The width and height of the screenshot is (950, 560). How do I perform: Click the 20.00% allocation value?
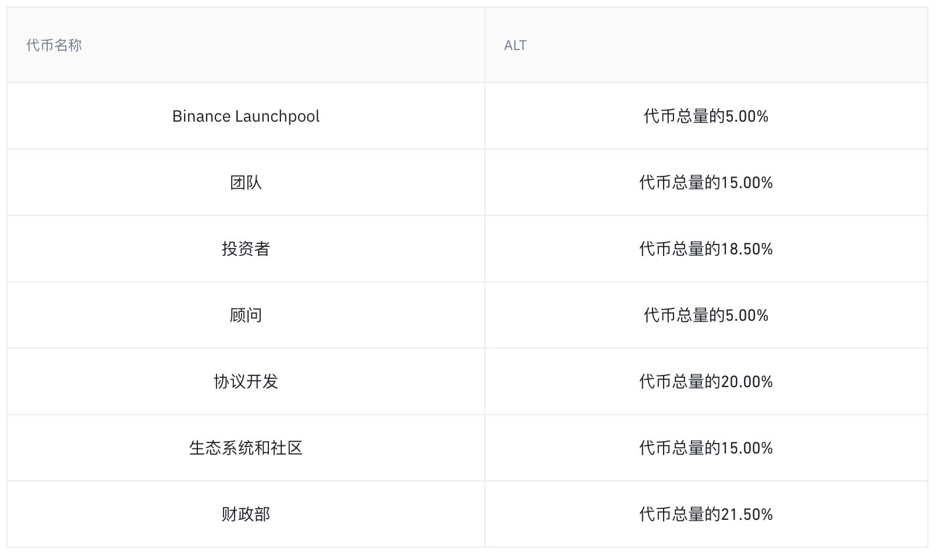tap(706, 381)
